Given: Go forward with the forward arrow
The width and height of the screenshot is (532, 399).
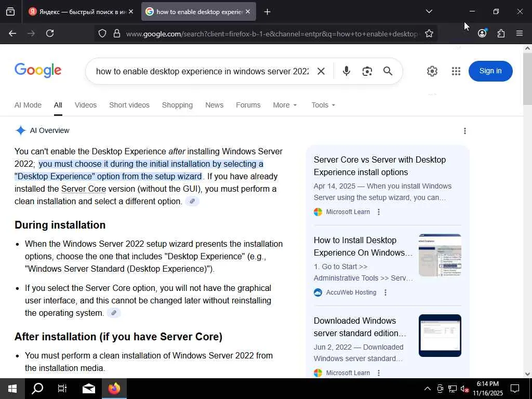Looking at the screenshot, I should 31,33.
